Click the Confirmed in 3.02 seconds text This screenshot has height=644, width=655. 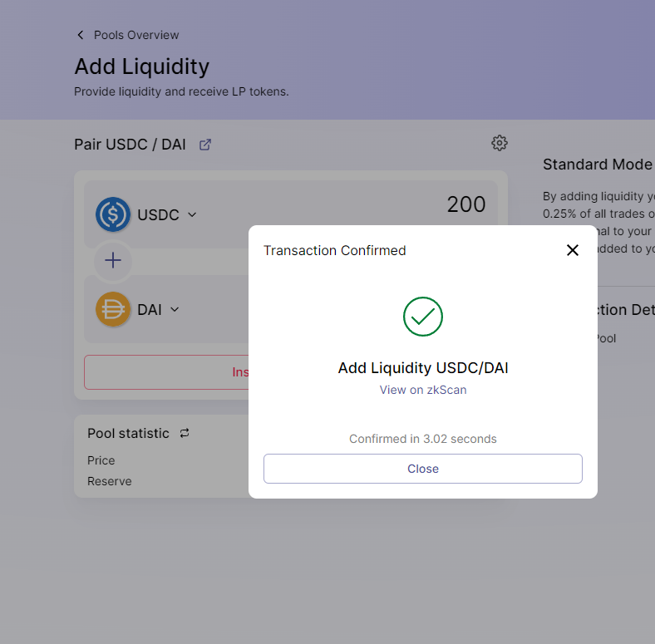[x=423, y=439]
